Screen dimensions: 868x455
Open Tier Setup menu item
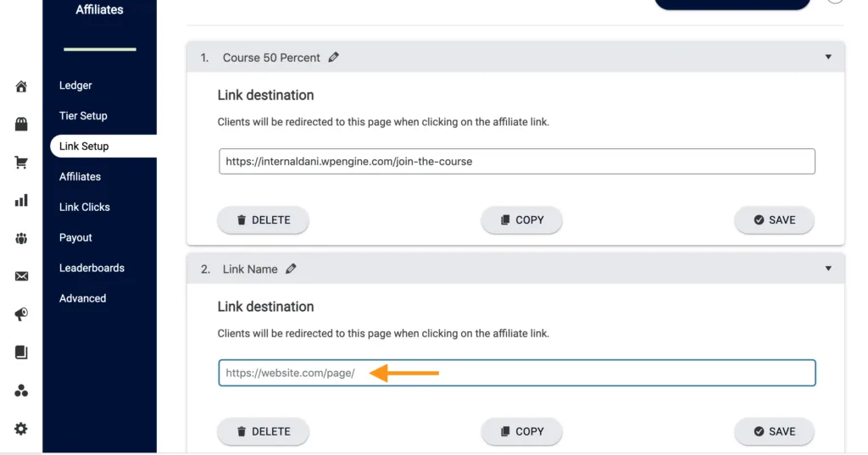(x=83, y=116)
